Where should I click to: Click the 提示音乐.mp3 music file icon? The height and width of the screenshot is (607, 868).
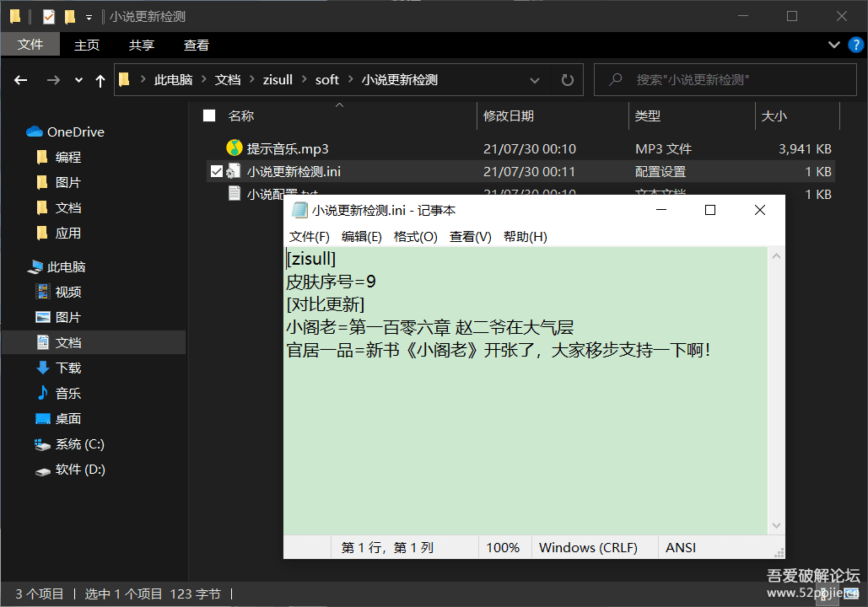point(234,147)
